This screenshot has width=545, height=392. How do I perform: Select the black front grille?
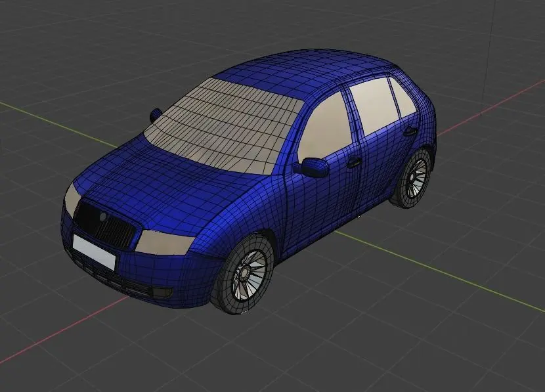104,225
